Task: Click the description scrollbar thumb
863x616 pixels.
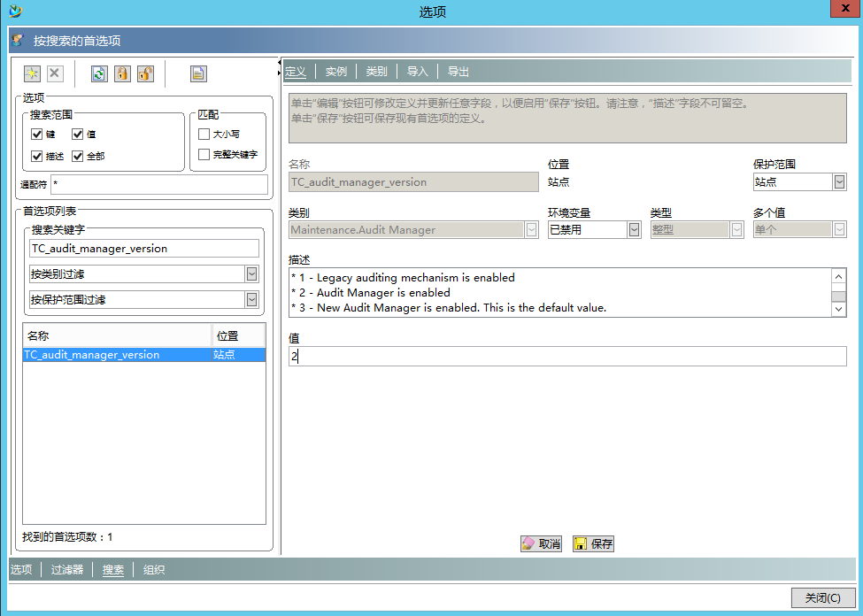Action: point(838,296)
